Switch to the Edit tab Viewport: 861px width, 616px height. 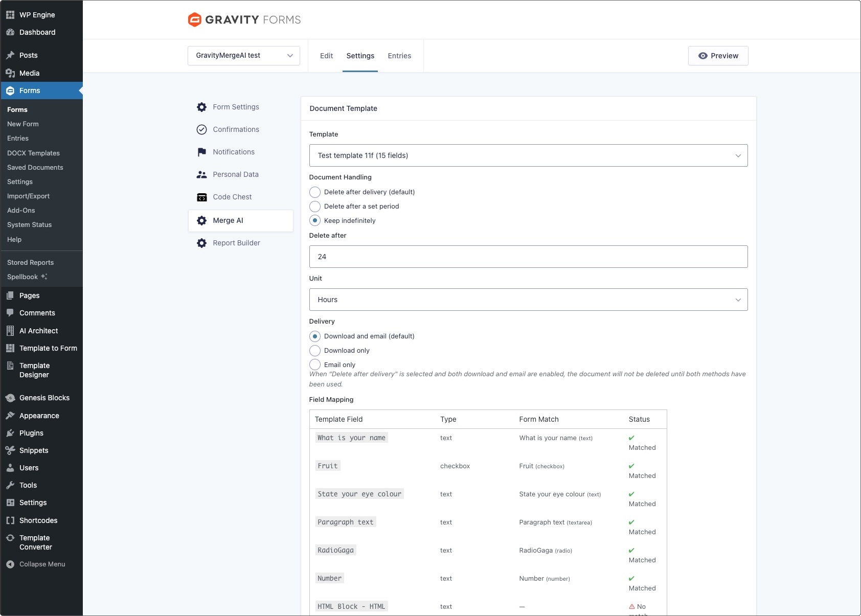[x=326, y=56]
